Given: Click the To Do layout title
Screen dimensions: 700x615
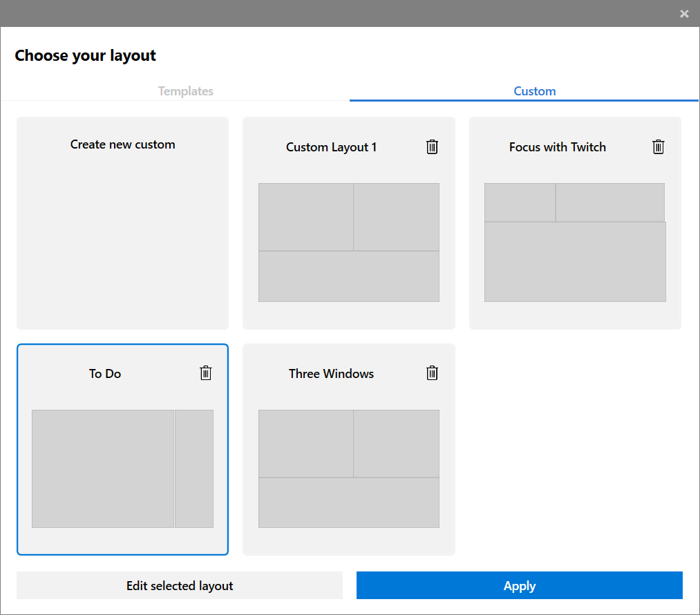Looking at the screenshot, I should point(105,374).
